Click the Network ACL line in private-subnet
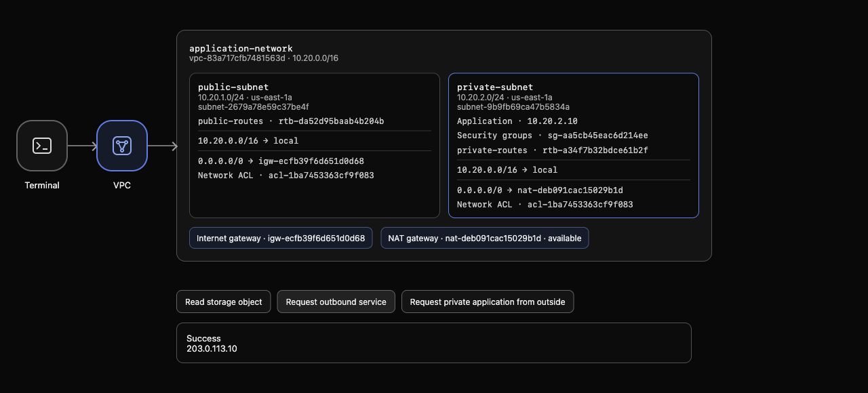The width and height of the screenshot is (868, 393). coord(545,205)
